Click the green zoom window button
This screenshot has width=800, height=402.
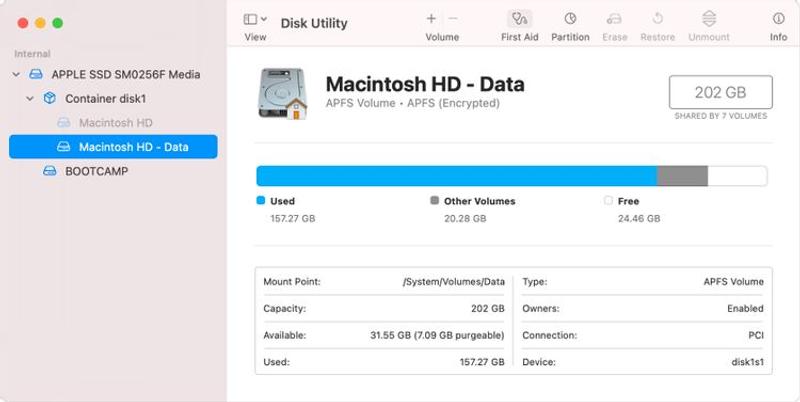click(58, 23)
